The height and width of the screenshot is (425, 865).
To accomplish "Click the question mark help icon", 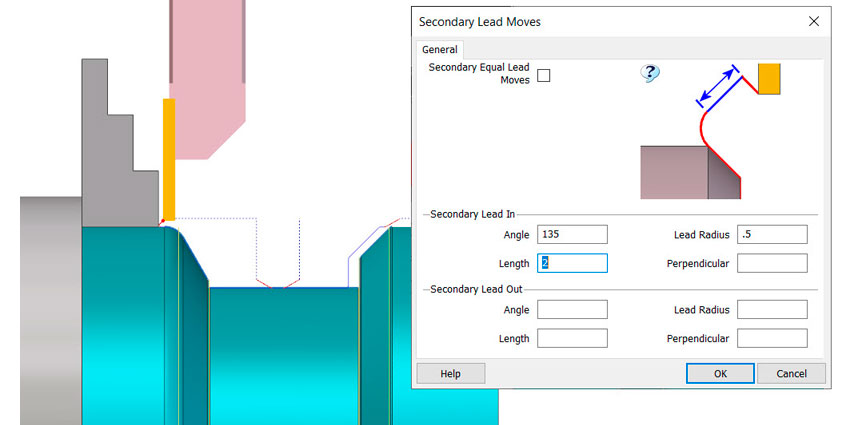I will [x=650, y=73].
